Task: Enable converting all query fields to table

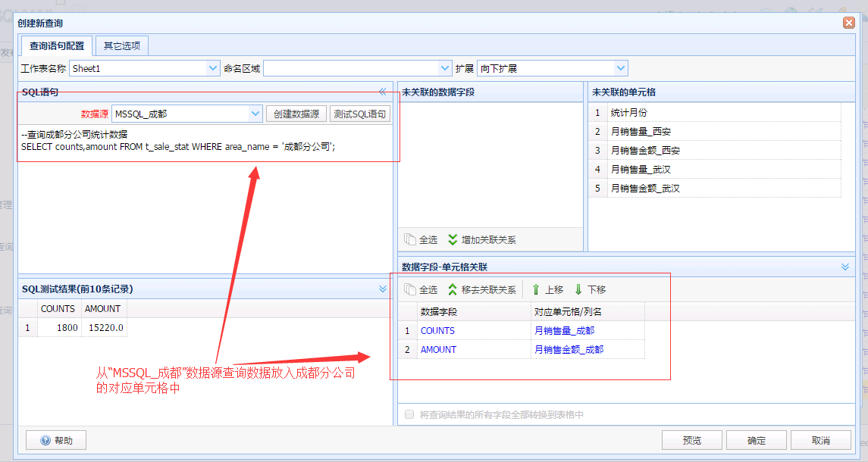Action: (x=409, y=414)
